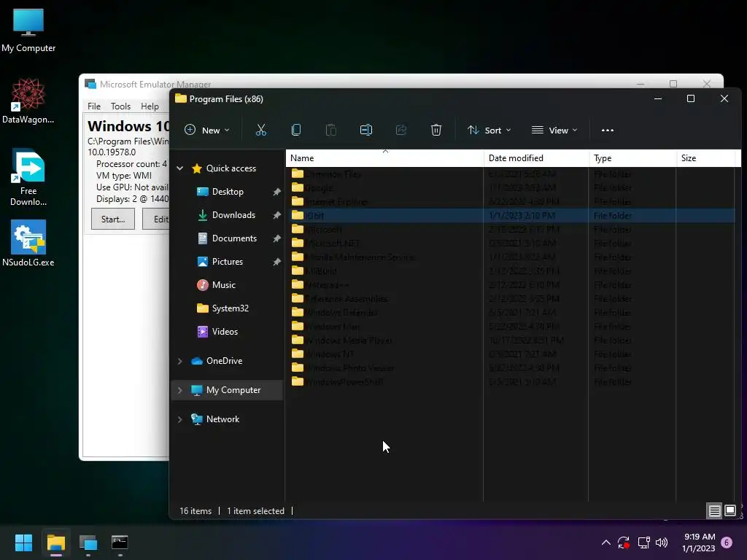This screenshot has height=560, width=747.
Task: Open Help menu in Emulator Manager
Action: (150, 106)
